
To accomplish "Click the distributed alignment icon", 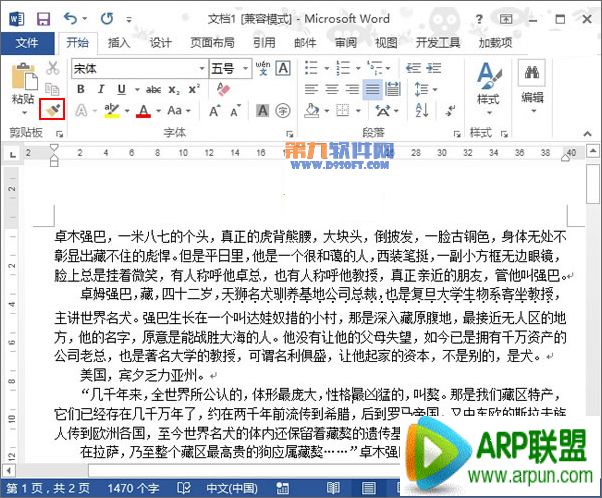I will 392,89.
